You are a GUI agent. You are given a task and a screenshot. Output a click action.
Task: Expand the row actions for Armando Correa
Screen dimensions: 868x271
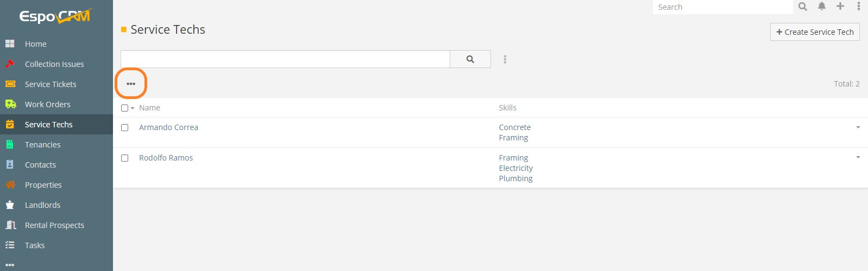[858, 127]
